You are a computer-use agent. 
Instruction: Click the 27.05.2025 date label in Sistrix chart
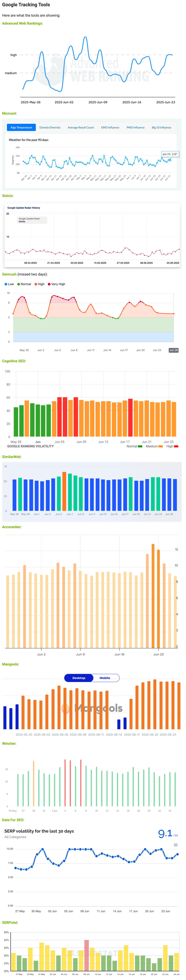[x=123, y=263]
